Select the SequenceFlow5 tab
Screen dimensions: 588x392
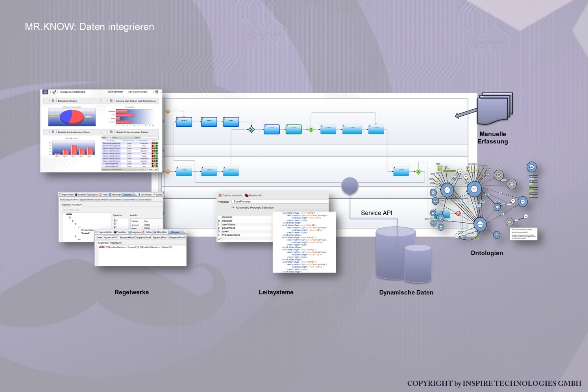coord(145,200)
